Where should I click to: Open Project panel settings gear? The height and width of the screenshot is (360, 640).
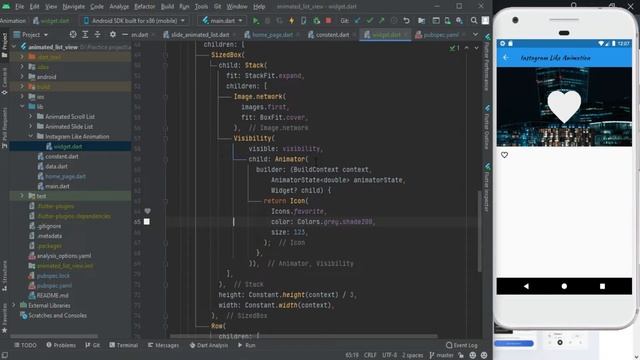point(113,35)
